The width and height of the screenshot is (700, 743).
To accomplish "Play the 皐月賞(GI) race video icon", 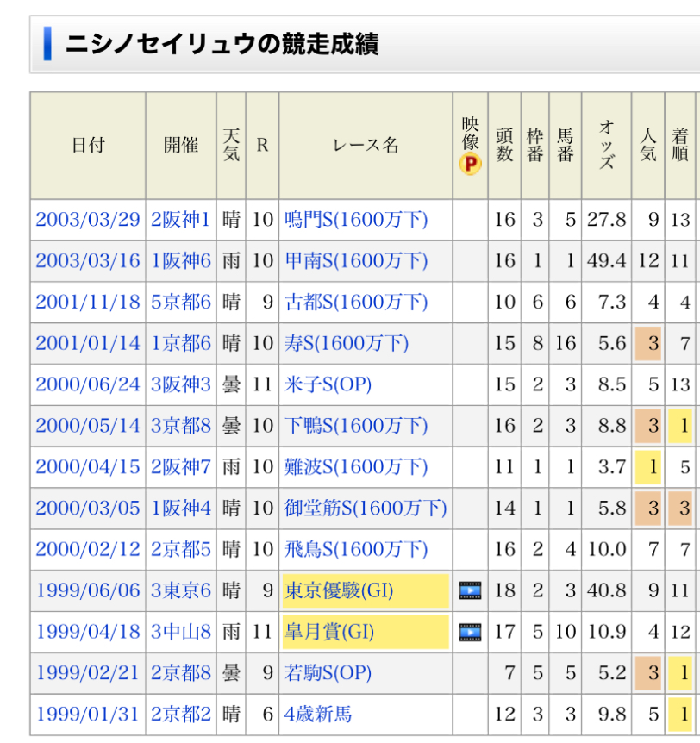I will pyautogui.click(x=470, y=632).
